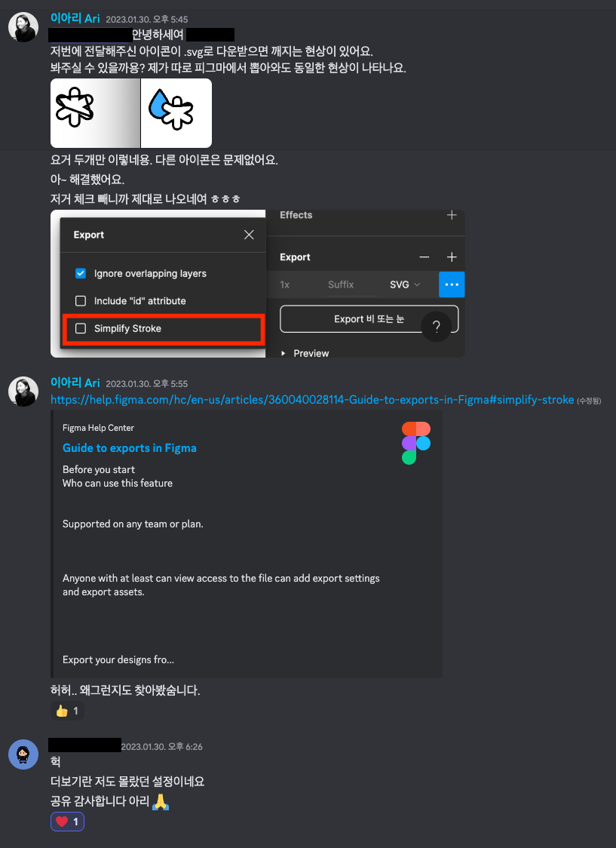Open the water drop and snowflake icon thumbnail
This screenshot has width=616, height=848.
[176, 113]
